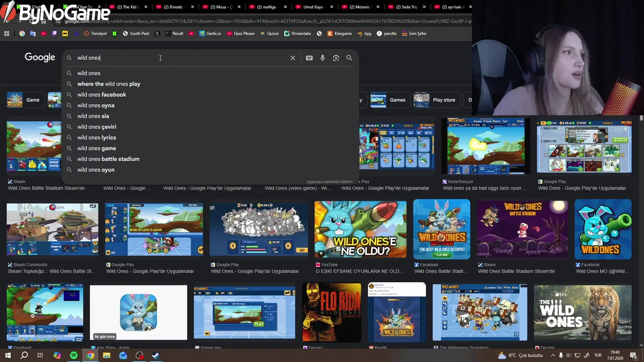Open the Trendyol bookmark
This screenshot has width=644, height=362.
pos(95,34)
